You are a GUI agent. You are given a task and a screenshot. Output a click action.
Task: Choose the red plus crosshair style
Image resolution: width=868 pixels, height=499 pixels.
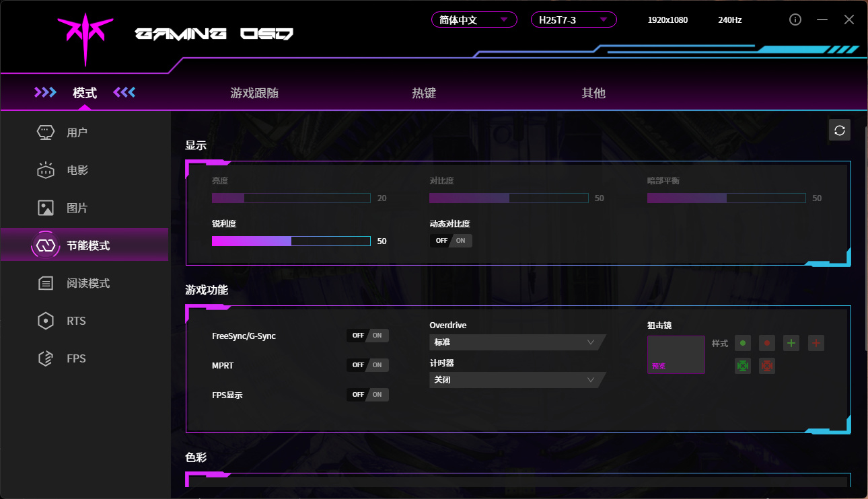(816, 343)
